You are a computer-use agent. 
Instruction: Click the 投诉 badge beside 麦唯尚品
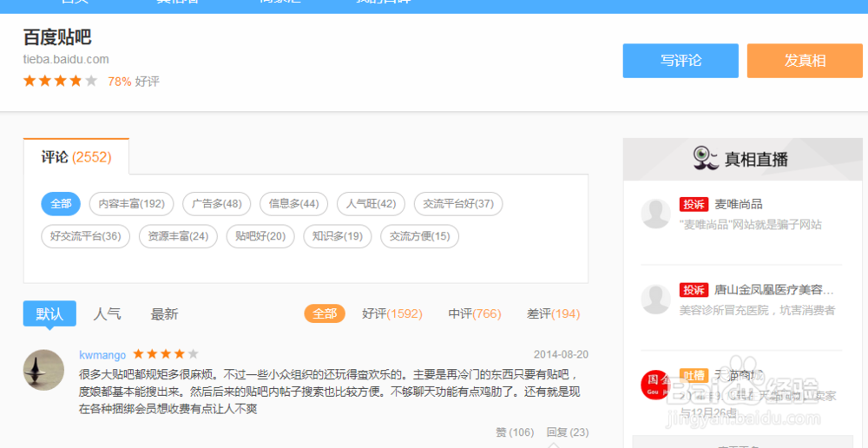click(694, 204)
